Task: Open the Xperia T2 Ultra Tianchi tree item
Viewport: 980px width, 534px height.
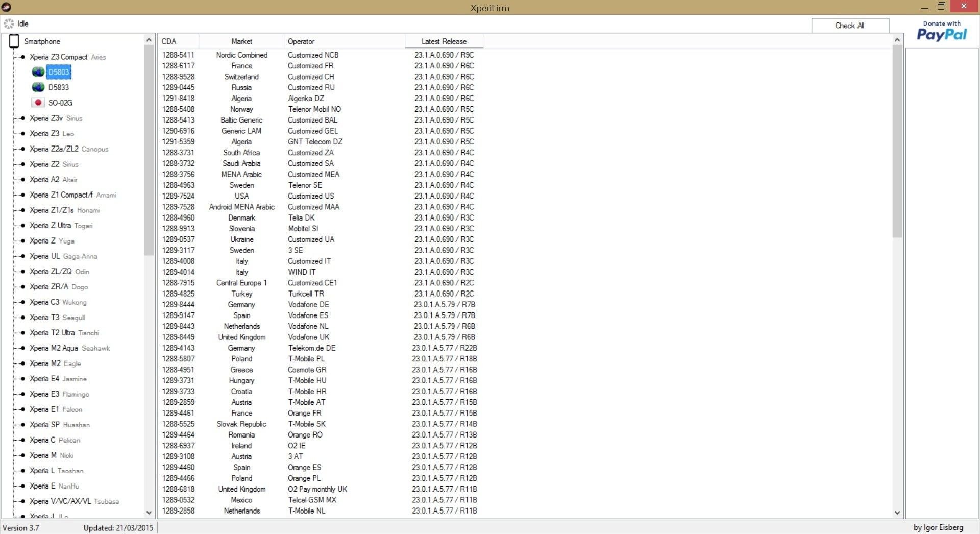Action: [64, 332]
